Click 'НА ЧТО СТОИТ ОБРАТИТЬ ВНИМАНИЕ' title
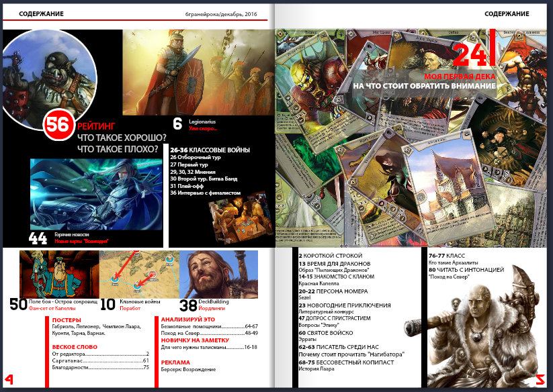553x392 pixels. (x=424, y=86)
